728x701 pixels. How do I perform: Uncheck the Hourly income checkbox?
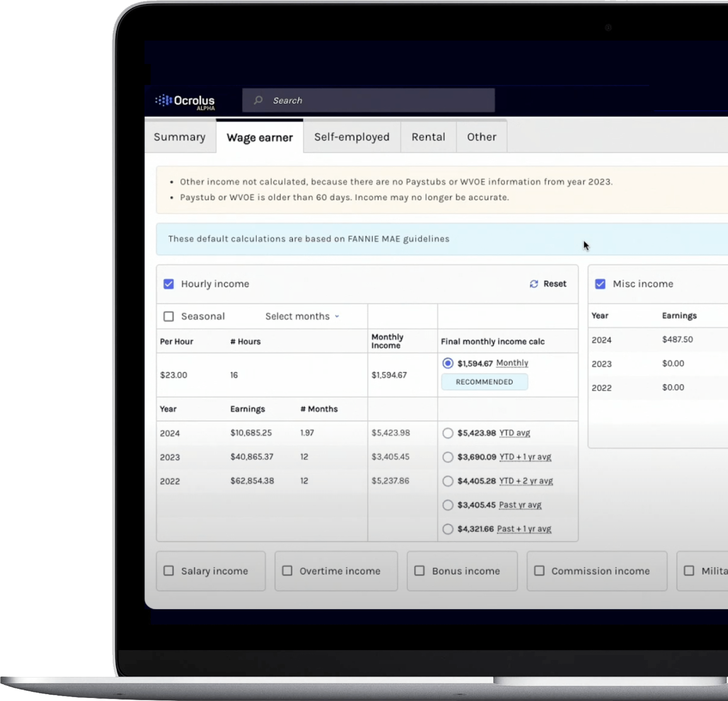point(169,284)
